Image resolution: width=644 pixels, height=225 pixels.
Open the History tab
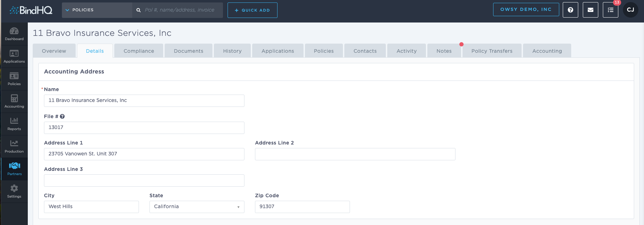[x=232, y=51]
